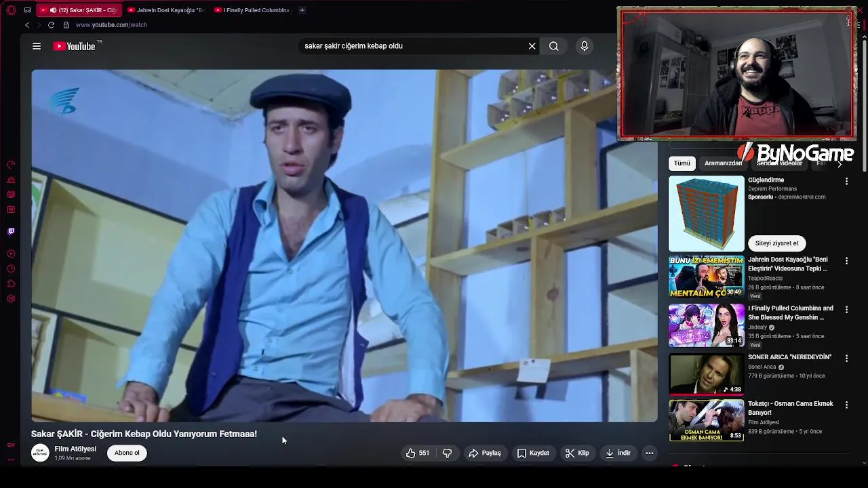Click the search magnifier button

pos(554,46)
